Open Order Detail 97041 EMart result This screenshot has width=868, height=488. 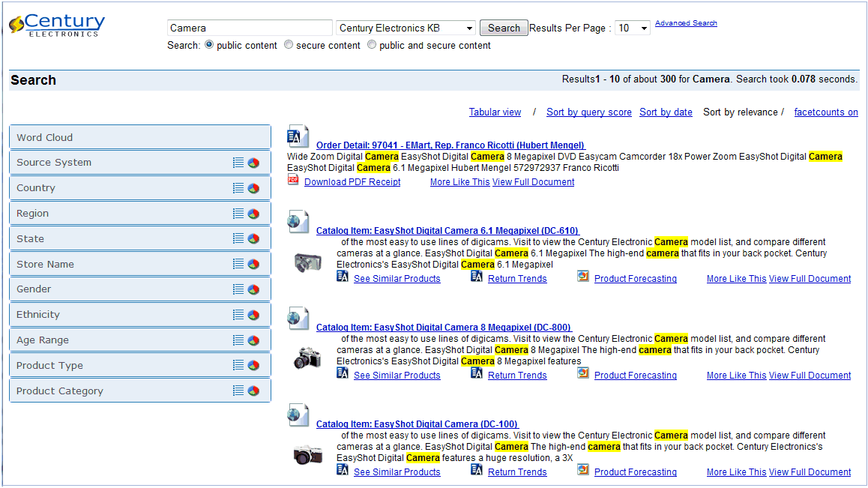point(450,145)
